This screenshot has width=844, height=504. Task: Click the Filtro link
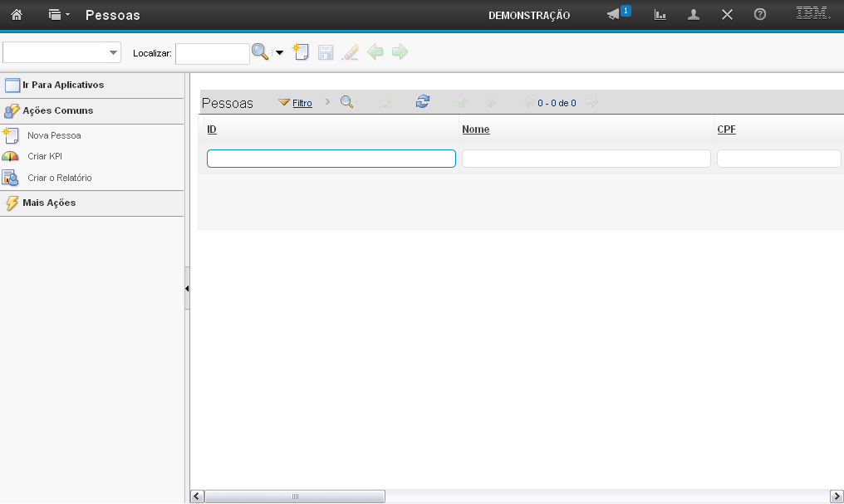pos(302,103)
